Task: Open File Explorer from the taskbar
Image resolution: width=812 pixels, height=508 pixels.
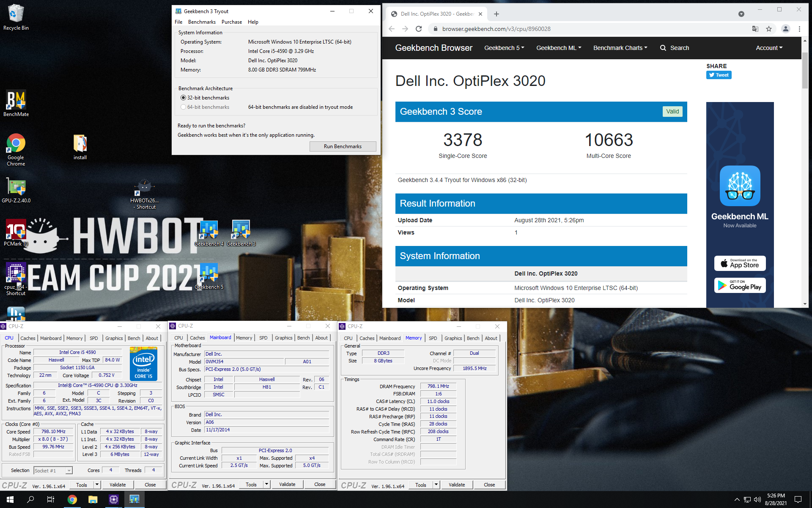Action: point(93,500)
